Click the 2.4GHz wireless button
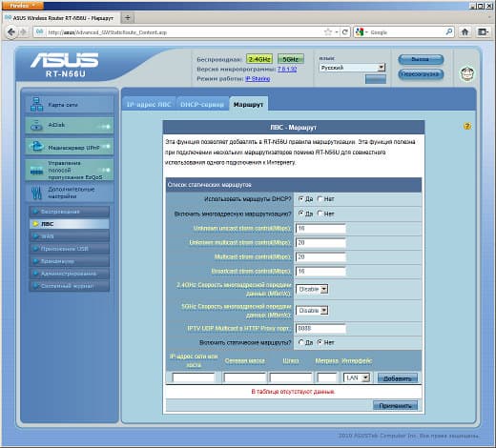 click(259, 59)
